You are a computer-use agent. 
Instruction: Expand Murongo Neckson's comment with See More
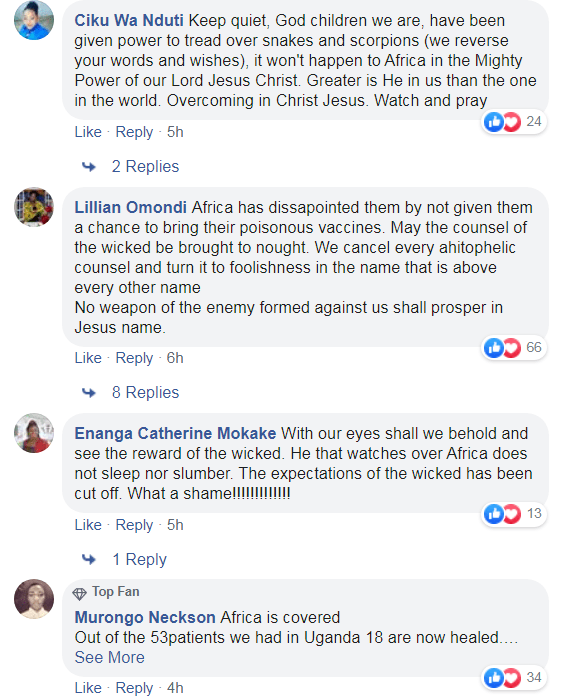(109, 657)
